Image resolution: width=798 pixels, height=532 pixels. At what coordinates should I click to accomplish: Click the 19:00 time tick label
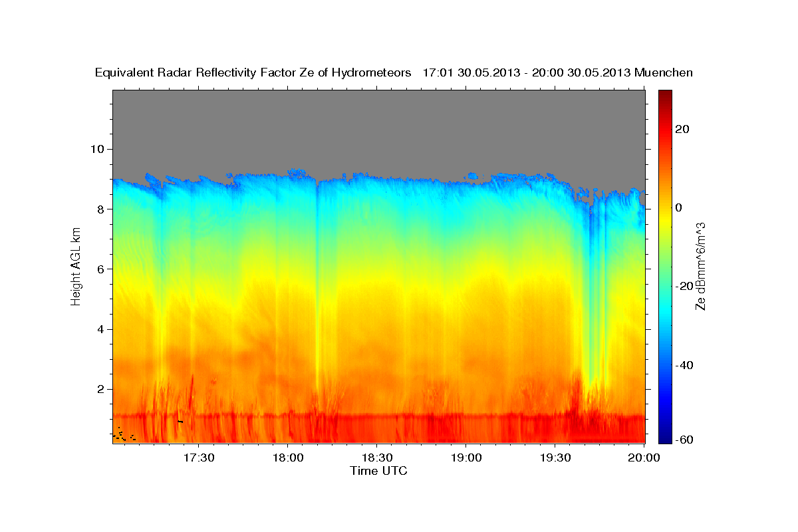(465, 458)
